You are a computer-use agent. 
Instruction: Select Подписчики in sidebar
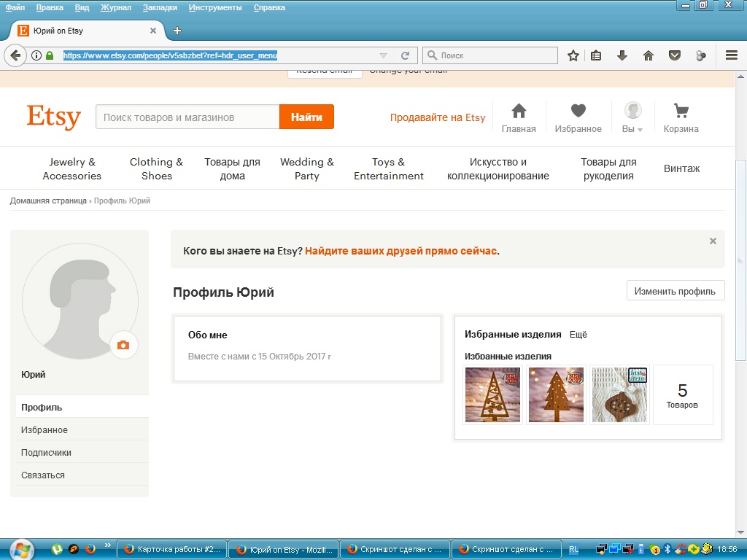click(82, 452)
